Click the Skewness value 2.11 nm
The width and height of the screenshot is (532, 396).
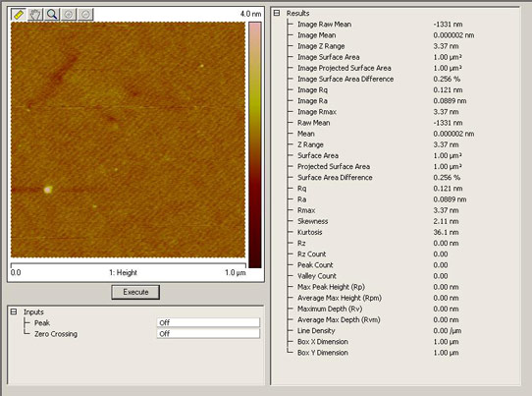click(x=446, y=221)
